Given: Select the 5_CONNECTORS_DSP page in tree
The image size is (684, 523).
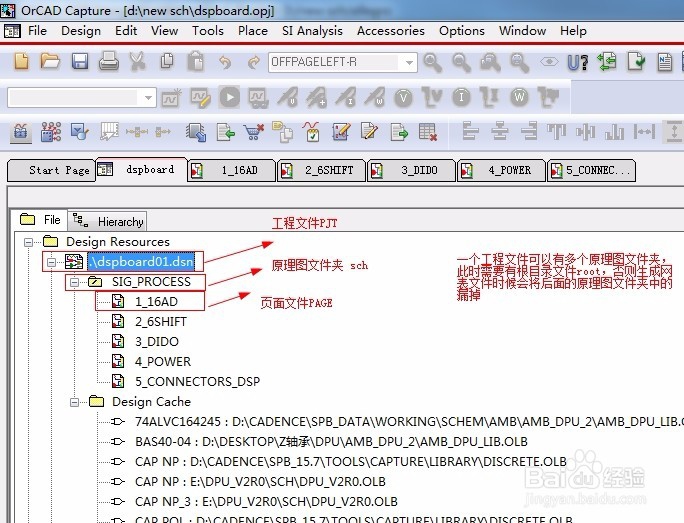Looking at the screenshot, I should (x=197, y=382).
